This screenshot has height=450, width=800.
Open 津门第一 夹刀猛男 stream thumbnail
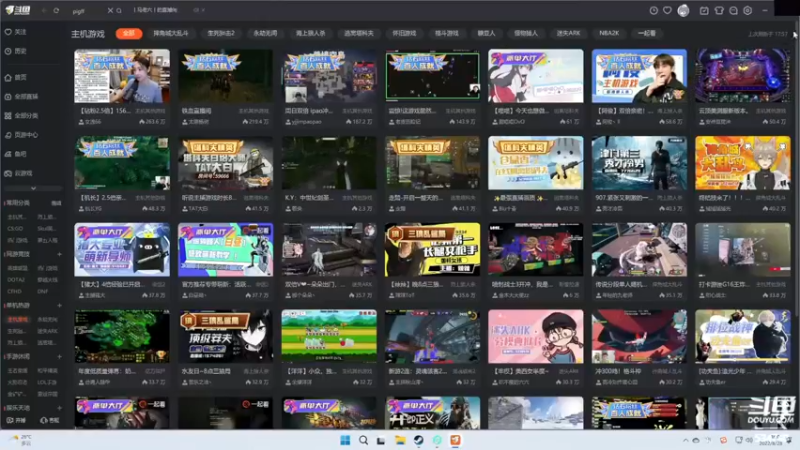point(639,163)
